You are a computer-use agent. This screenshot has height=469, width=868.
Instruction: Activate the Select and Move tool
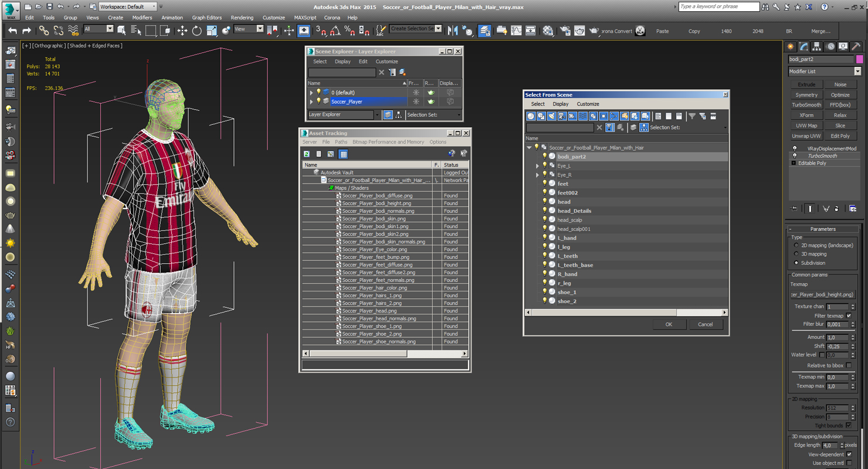click(x=182, y=30)
